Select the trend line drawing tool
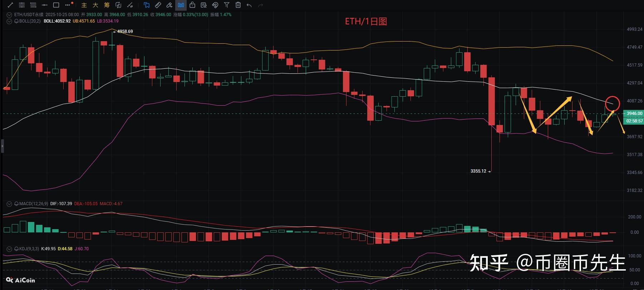Screen dimensions: 644x290 [10, 5]
